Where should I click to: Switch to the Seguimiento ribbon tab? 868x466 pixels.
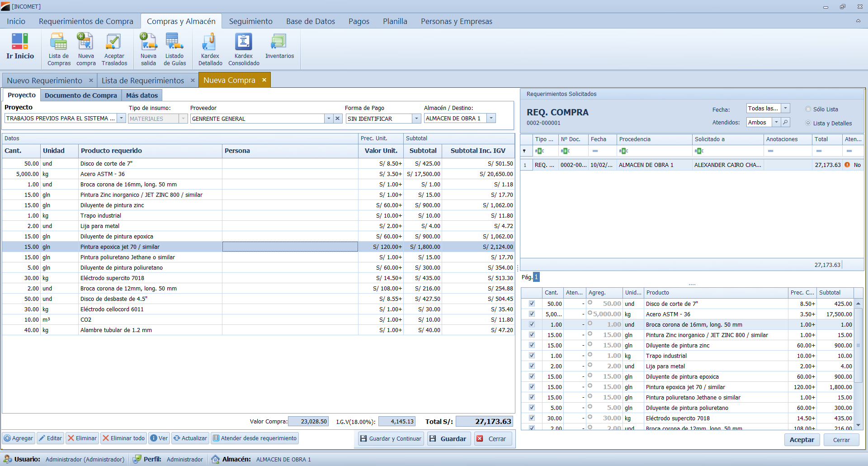[250, 21]
